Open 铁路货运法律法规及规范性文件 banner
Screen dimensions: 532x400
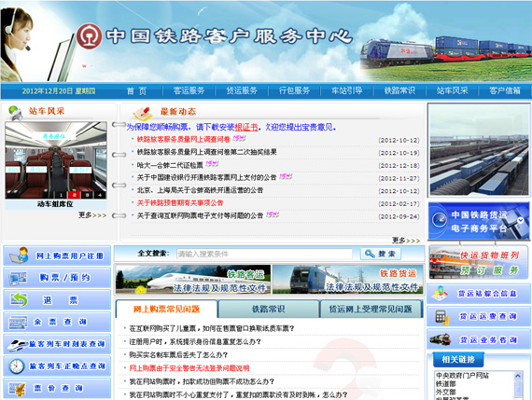tap(348, 280)
